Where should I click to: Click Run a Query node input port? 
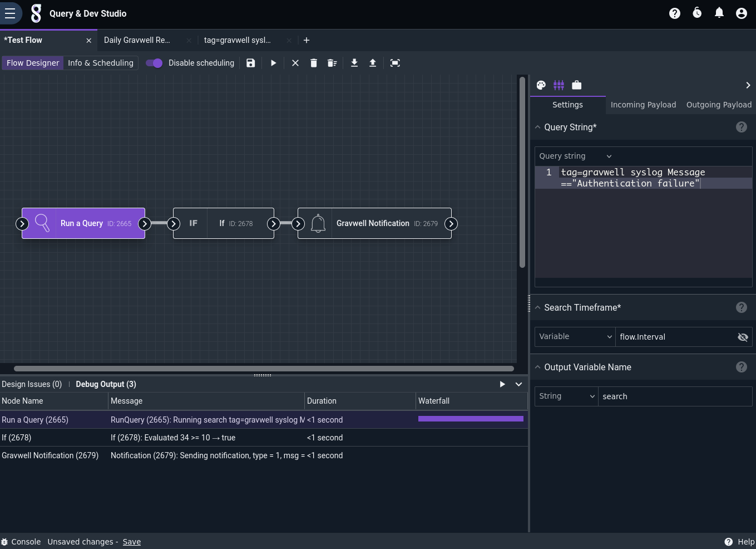tap(22, 224)
